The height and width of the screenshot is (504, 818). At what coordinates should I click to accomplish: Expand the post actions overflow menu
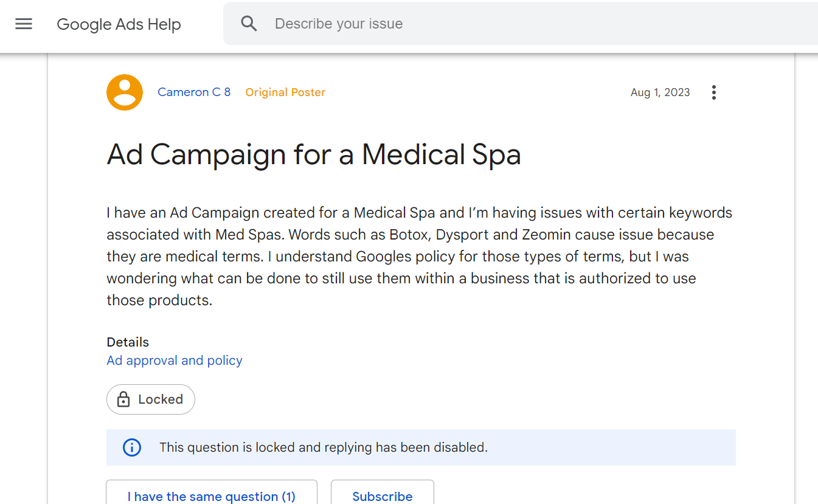coord(713,92)
